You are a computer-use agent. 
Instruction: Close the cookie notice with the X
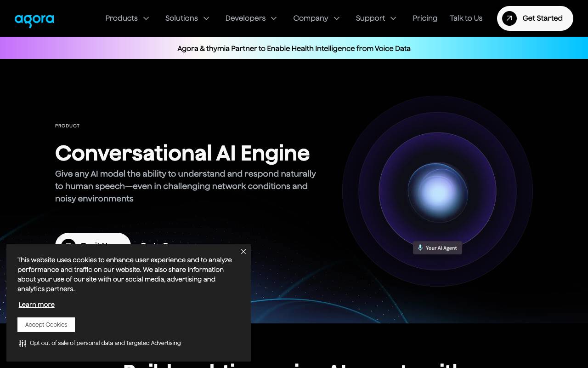[x=243, y=252]
